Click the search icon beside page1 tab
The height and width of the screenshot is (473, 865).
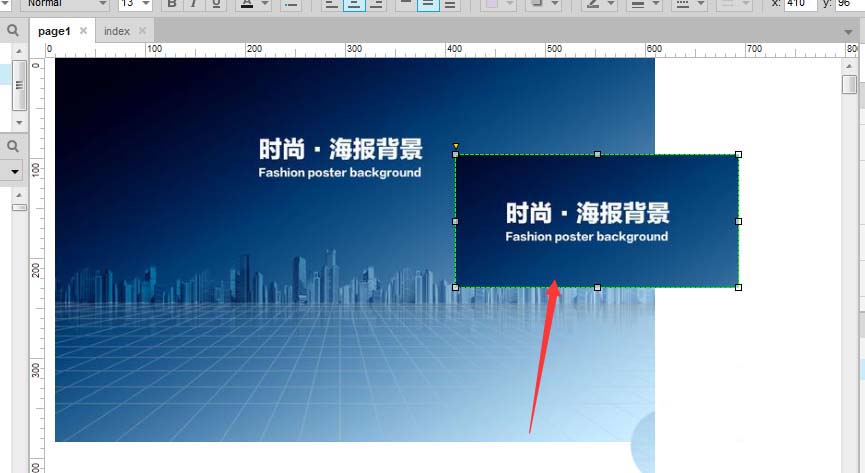click(13, 31)
